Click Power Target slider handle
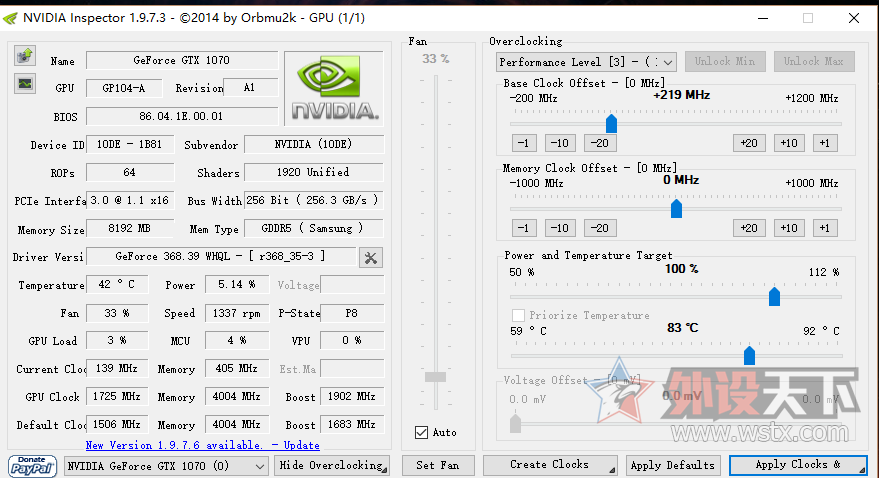879x478 pixels. (775, 296)
